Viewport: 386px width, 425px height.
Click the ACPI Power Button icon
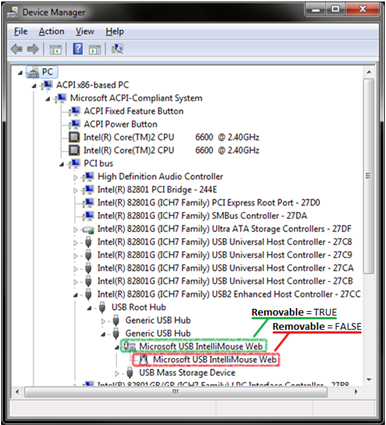(x=74, y=124)
